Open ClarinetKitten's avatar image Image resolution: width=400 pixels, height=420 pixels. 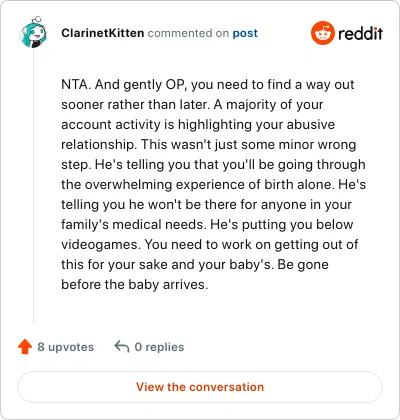33,32
